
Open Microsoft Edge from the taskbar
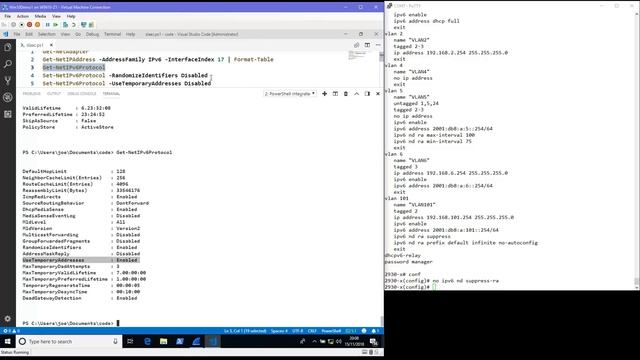[x=147, y=341]
